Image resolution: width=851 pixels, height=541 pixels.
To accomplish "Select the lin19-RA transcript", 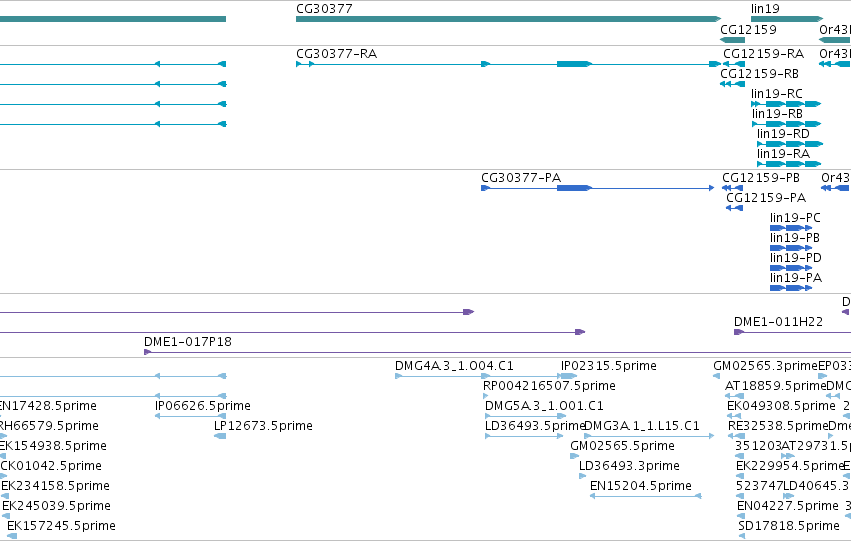I will pyautogui.click(x=789, y=164).
